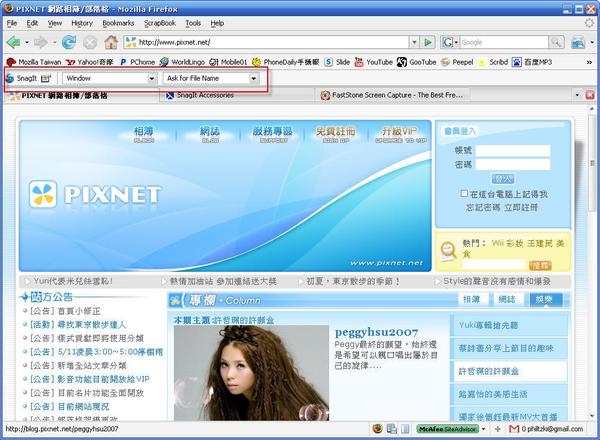This screenshot has width=600, height=440.
Task: Open the PhoneDaily bookmark
Action: tap(285, 62)
